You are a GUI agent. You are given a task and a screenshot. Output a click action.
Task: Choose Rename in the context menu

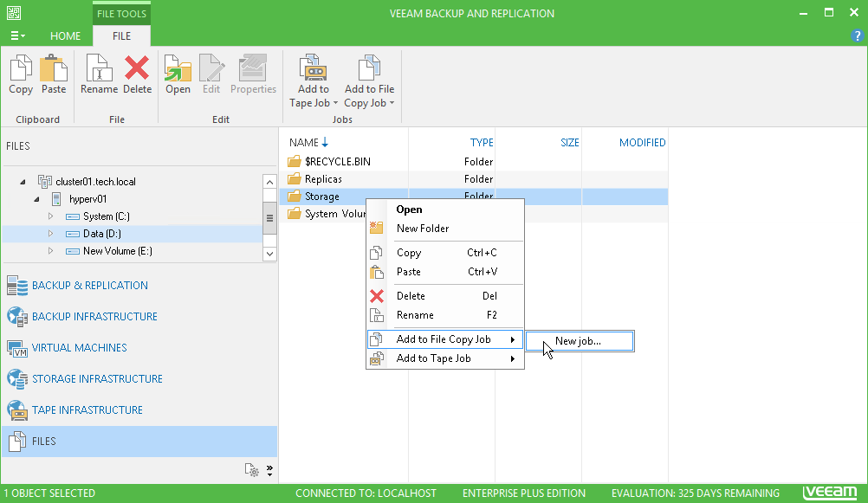pyautogui.click(x=445, y=315)
